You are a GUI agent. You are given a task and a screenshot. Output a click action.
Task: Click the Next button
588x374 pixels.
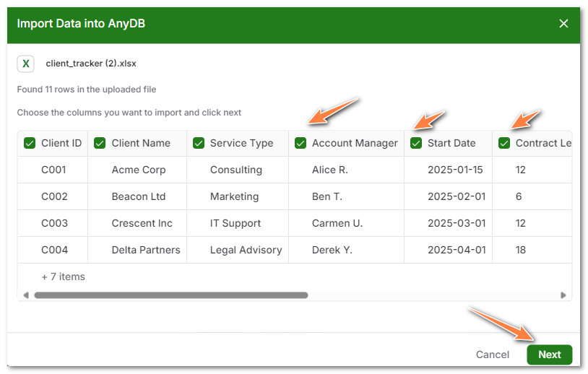550,355
